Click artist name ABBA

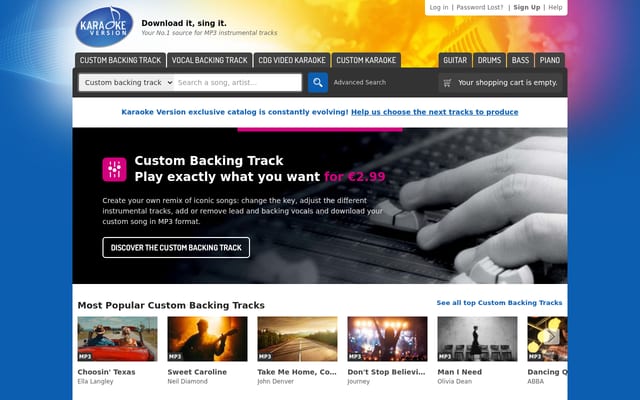[x=536, y=381]
